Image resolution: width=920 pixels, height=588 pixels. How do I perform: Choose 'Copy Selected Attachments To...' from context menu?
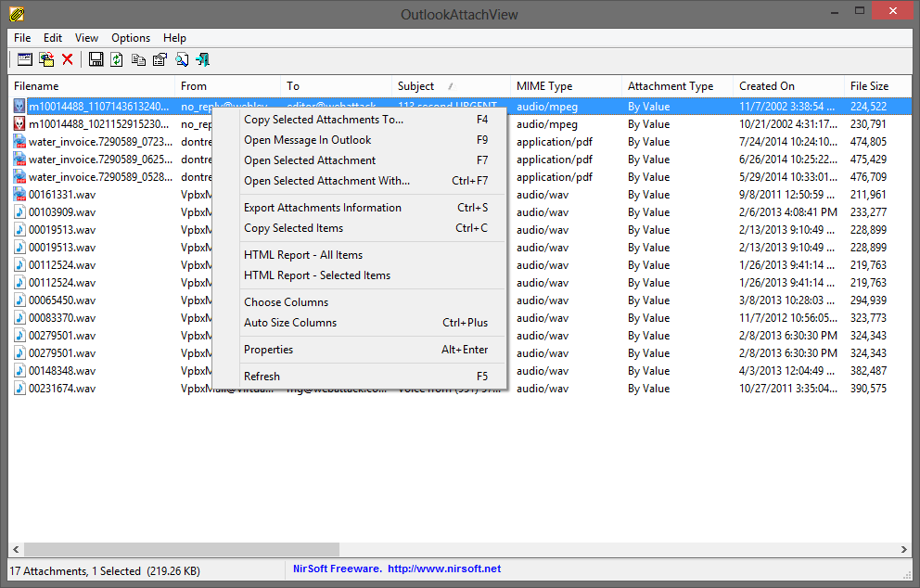pyautogui.click(x=324, y=120)
